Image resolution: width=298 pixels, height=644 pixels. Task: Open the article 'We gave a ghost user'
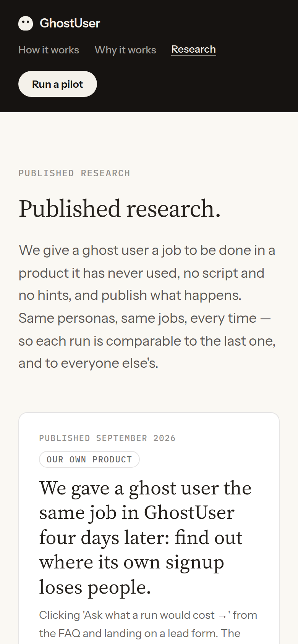tap(145, 538)
